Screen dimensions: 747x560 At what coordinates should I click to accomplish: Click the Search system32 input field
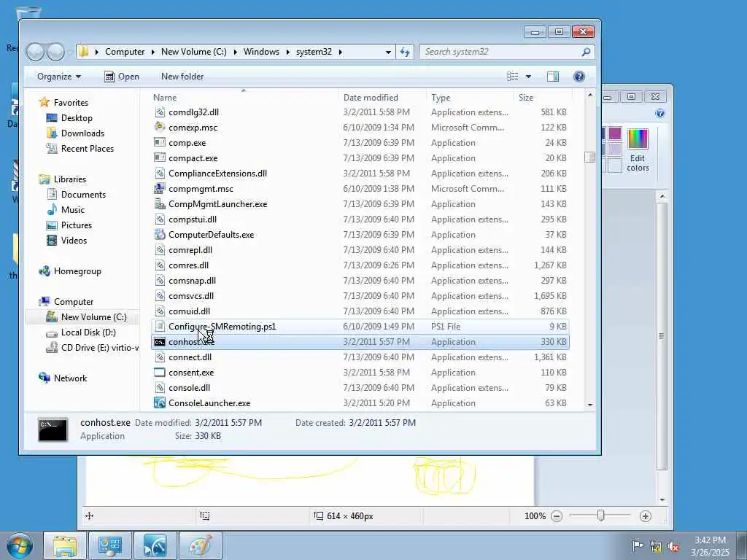click(501, 52)
